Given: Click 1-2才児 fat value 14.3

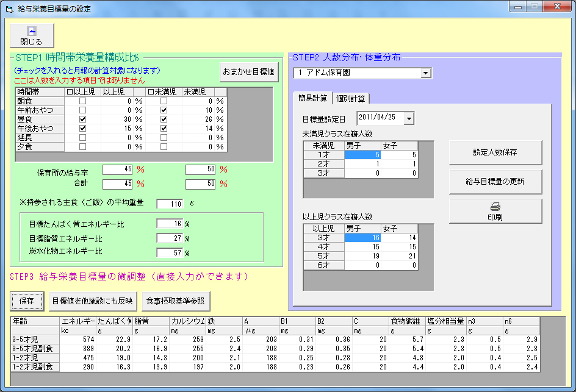Looking at the screenshot, I should pos(151,358).
